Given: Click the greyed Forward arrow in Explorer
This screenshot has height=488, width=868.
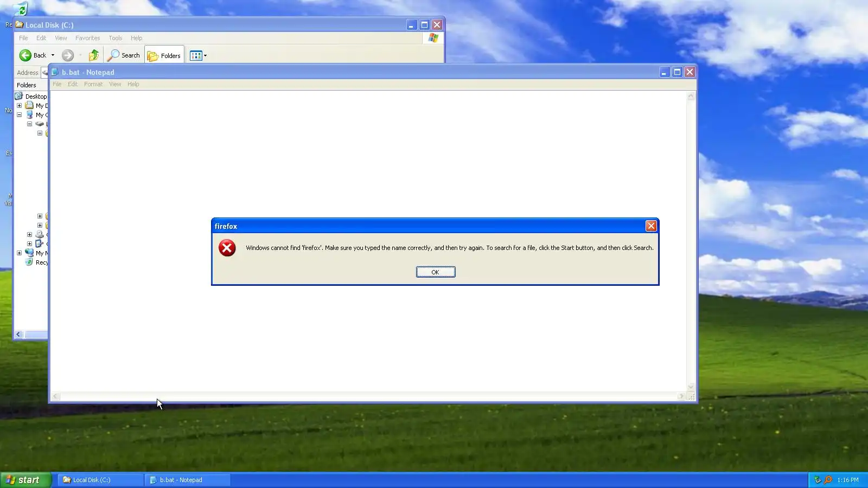Looking at the screenshot, I should (x=67, y=55).
